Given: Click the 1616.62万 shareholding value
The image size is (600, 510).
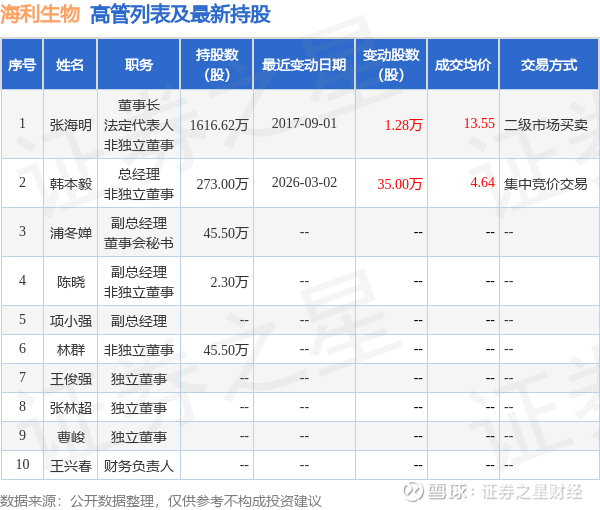Looking at the screenshot, I should 219,125.
